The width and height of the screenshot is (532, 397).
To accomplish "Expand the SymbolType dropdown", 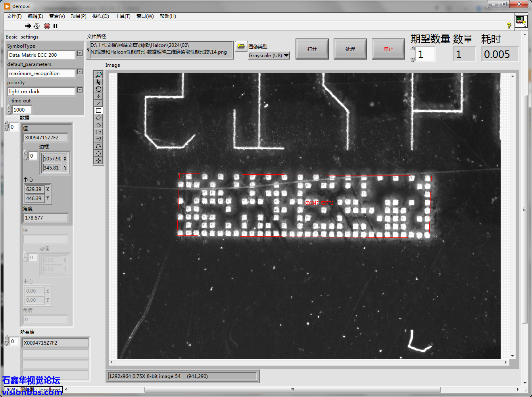I will [80, 54].
